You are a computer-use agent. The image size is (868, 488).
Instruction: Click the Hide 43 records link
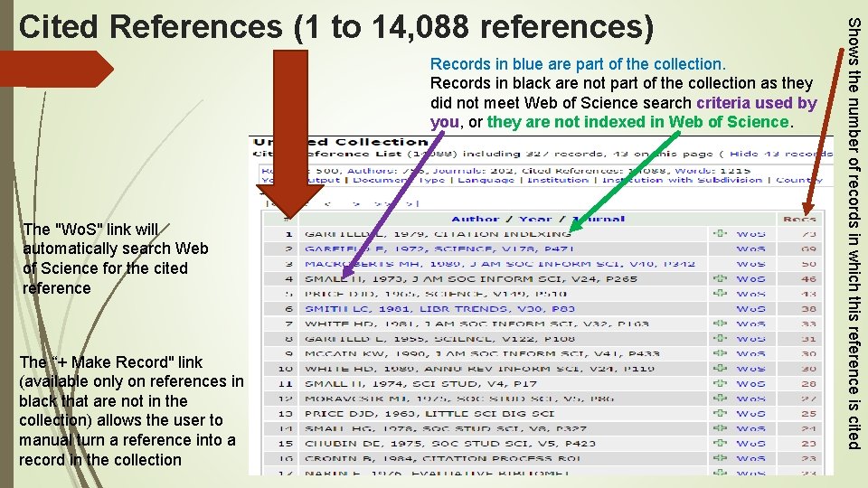coord(781,154)
